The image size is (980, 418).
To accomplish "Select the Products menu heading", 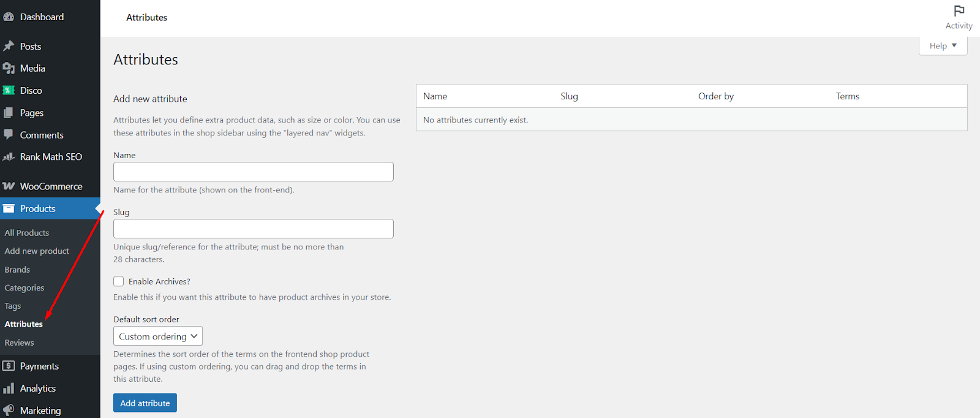I will (50, 208).
